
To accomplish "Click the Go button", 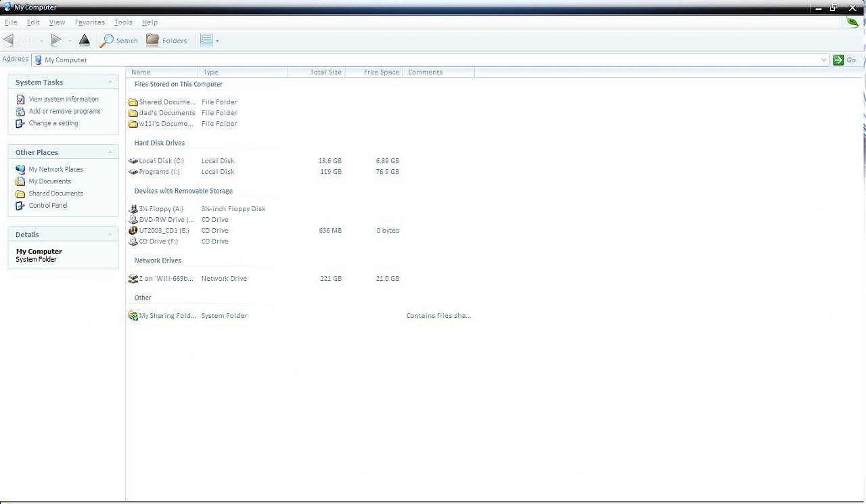I will pos(845,60).
